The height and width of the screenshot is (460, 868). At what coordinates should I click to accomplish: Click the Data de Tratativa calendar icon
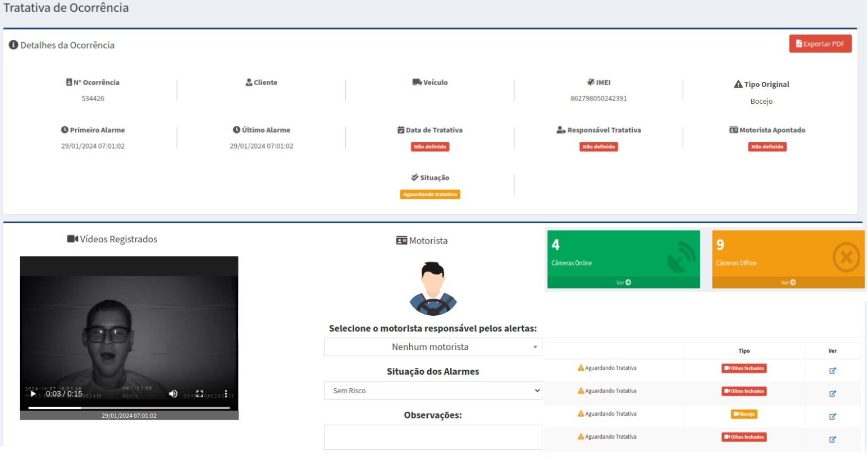[x=401, y=130]
